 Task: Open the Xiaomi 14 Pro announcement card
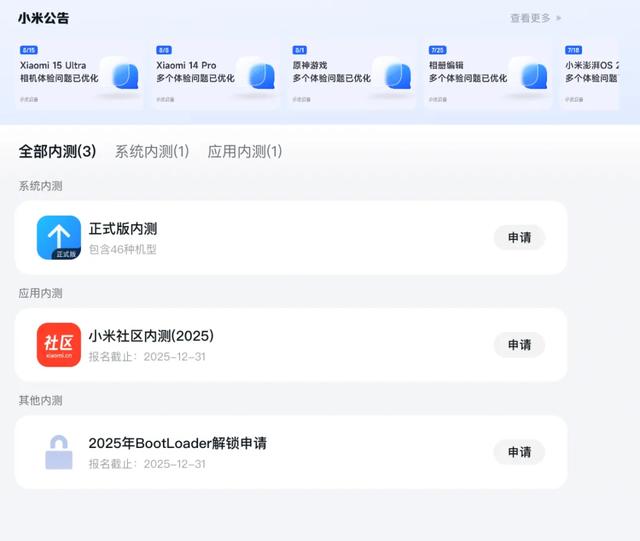coord(216,74)
